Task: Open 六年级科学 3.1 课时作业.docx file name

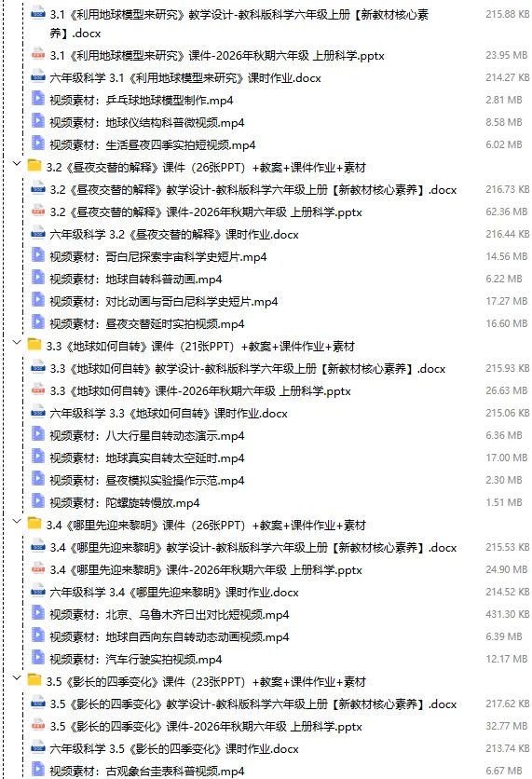Action: tap(185, 78)
